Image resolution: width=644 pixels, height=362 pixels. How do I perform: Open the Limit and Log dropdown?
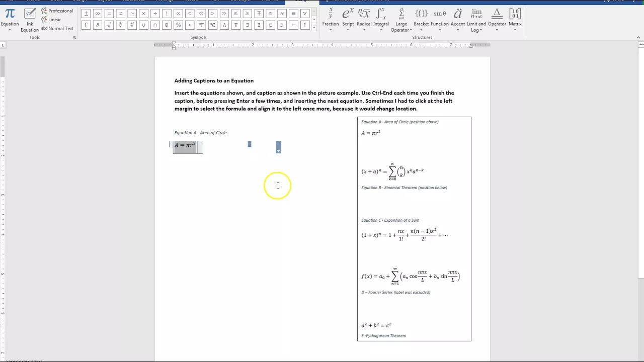476,20
